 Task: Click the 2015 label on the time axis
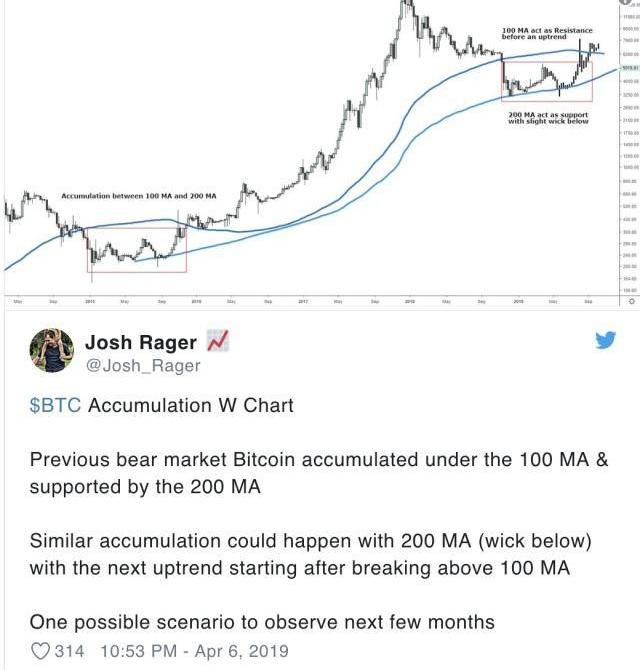tap(89, 302)
